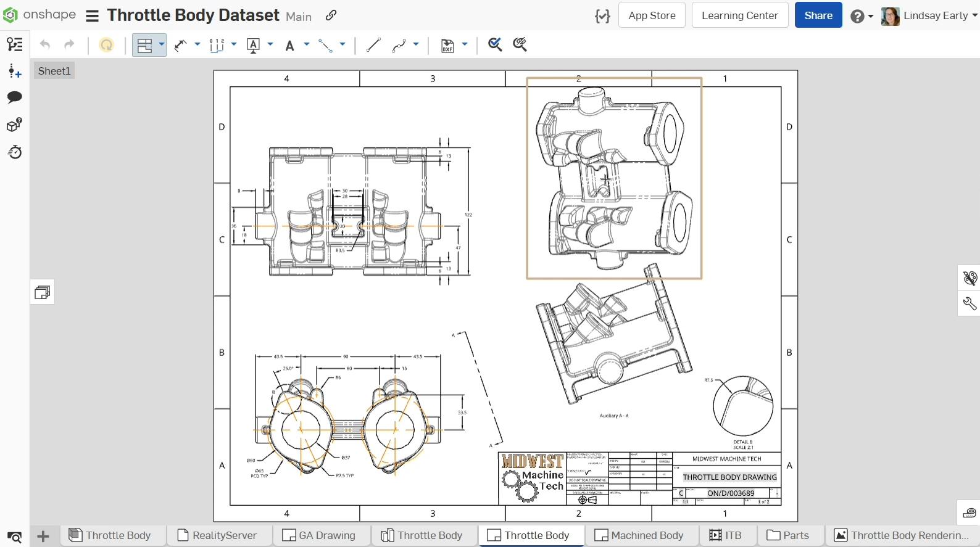Open the paint palette styles panel

pos(969,278)
